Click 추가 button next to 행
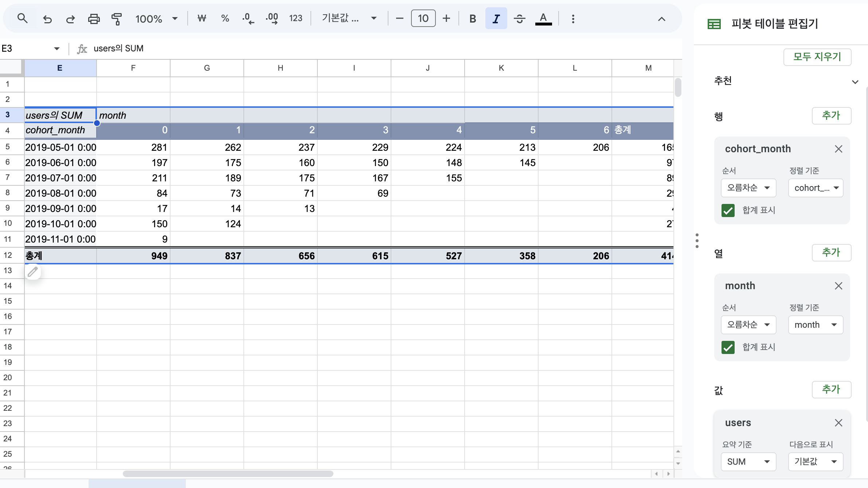This screenshot has height=488, width=868. click(831, 116)
